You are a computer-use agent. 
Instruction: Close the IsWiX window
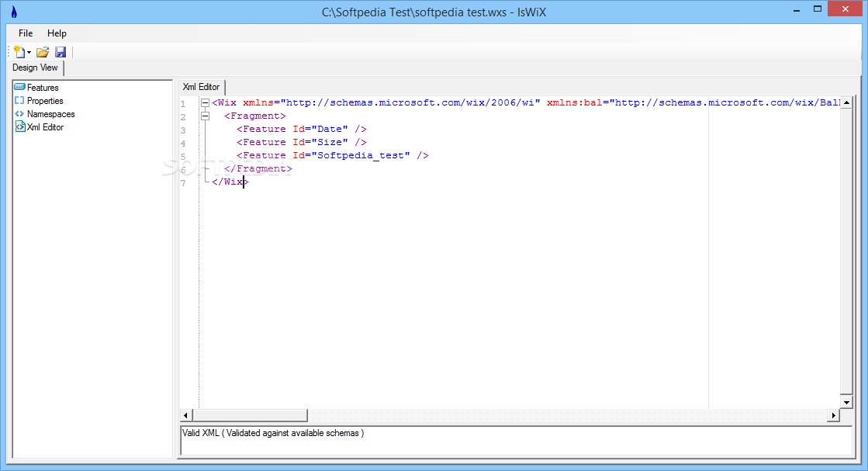tap(846, 9)
